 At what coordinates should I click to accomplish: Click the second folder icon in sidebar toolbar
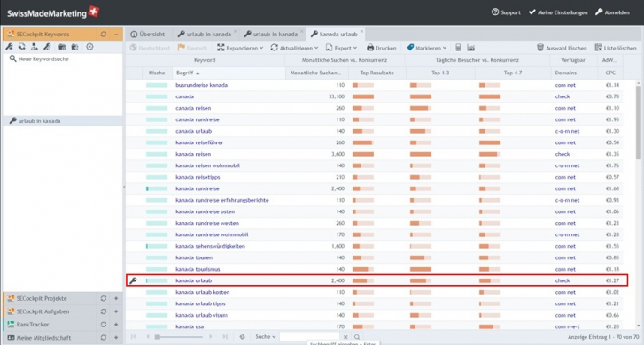(x=74, y=47)
